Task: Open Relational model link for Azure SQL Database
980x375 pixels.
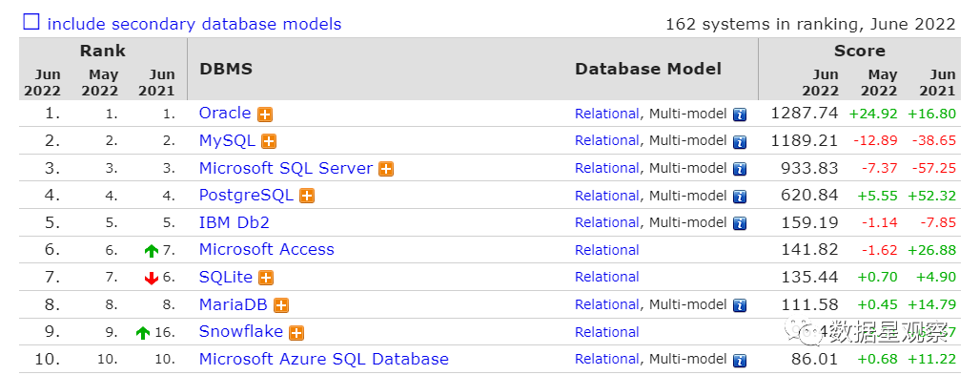Action: 607,360
